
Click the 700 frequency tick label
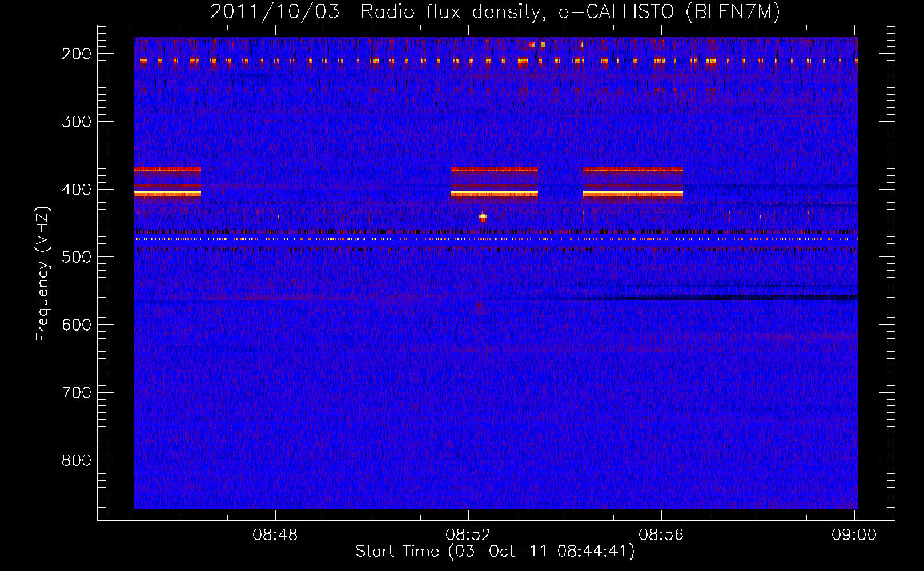(77, 393)
